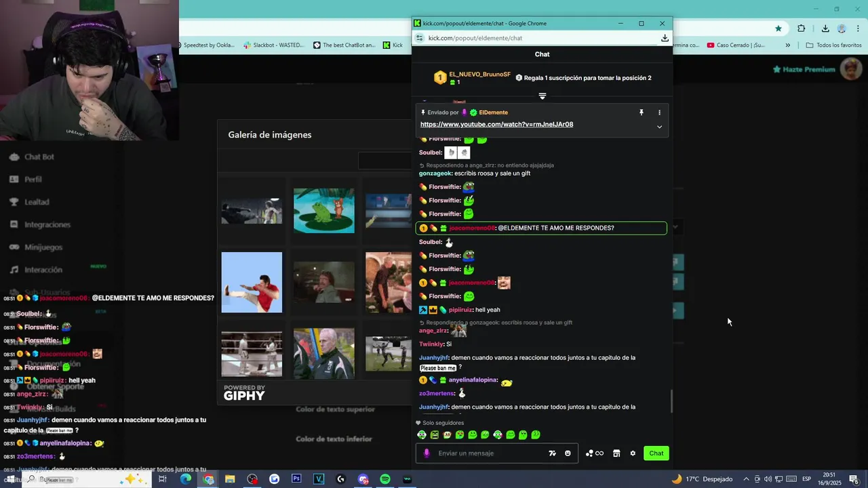Open the Slackbot - WASTED bookmark
This screenshot has width=868, height=488.
[274, 45]
